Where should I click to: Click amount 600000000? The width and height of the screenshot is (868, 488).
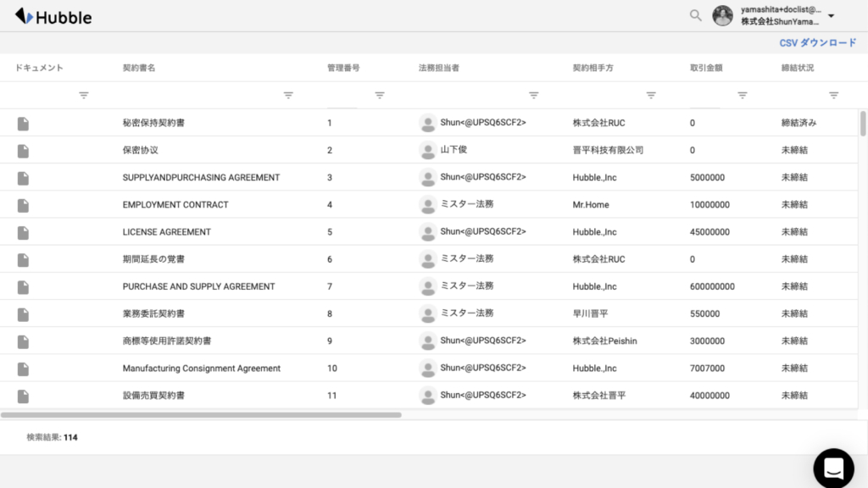712,286
